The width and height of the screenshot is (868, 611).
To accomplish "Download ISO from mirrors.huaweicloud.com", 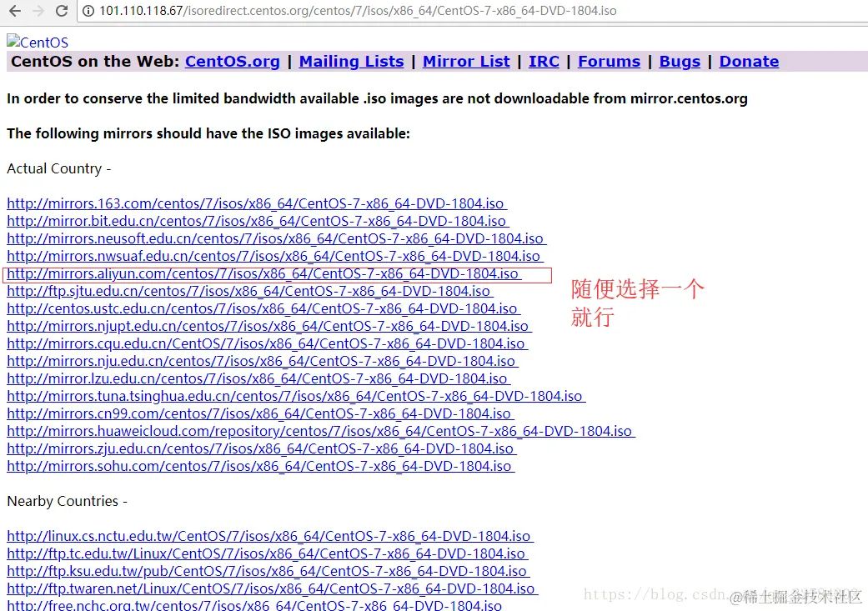I will 321,431.
